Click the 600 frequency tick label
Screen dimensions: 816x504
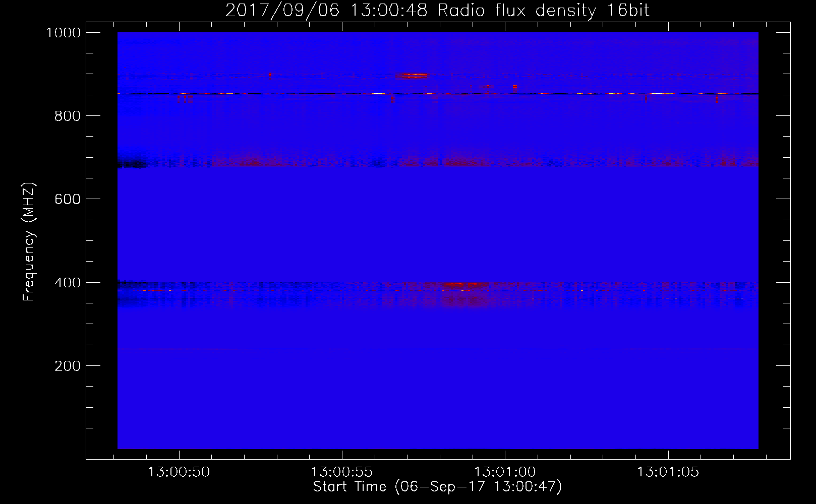[x=68, y=199]
